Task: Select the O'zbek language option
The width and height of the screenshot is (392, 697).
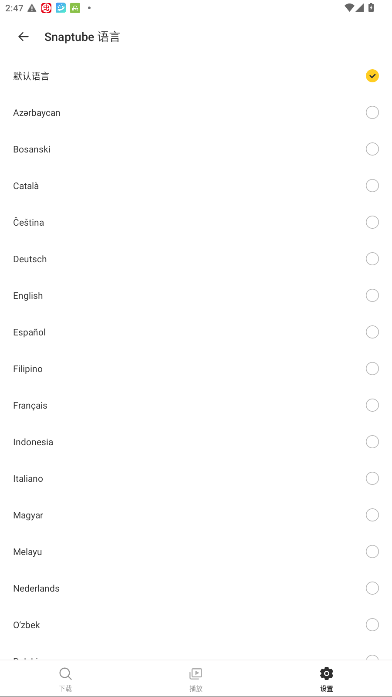Action: coord(196,625)
